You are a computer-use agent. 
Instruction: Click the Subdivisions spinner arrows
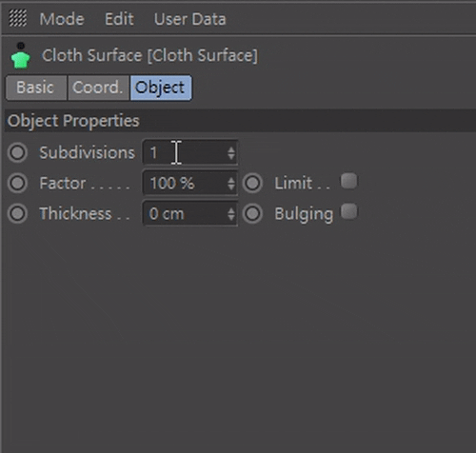231,153
